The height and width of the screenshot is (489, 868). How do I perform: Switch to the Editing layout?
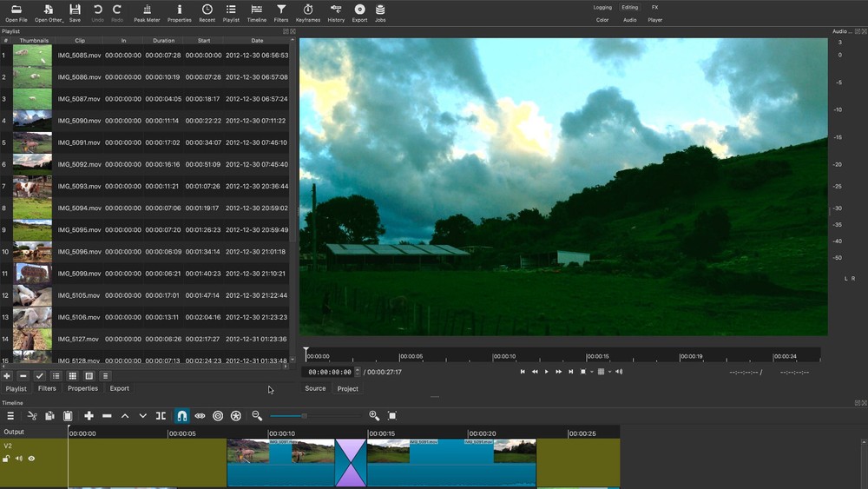point(629,7)
